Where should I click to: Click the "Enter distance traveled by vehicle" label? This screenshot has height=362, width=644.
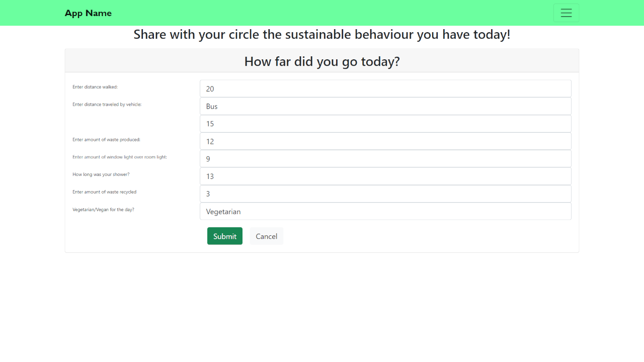point(107,105)
